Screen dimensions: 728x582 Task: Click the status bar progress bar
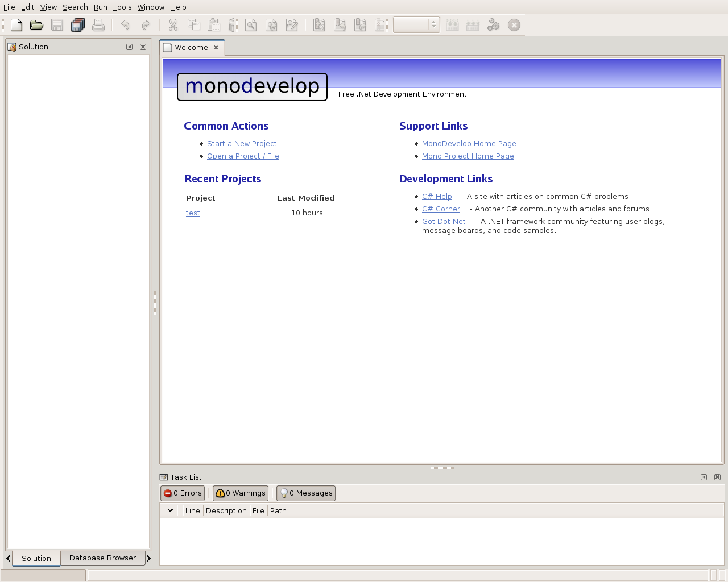click(43, 575)
